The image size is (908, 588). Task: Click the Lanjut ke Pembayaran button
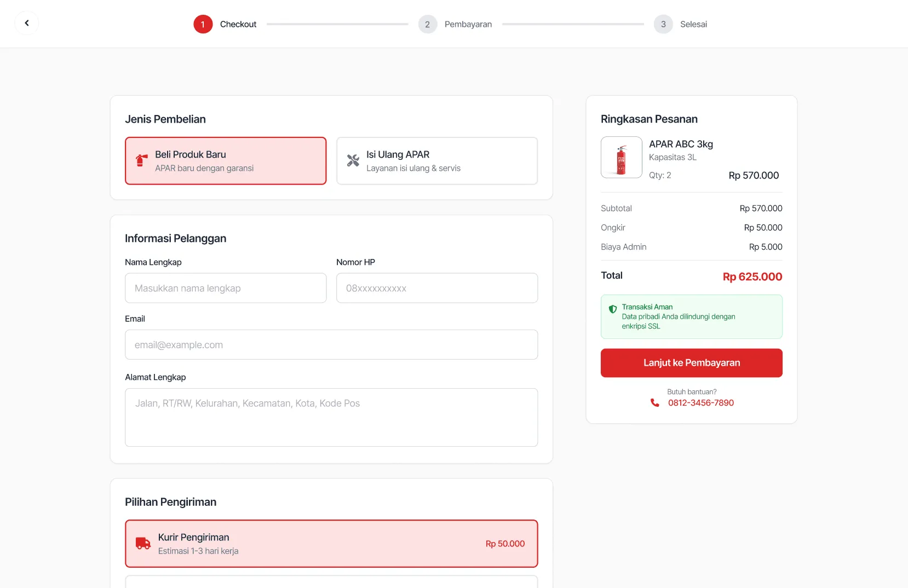point(692,363)
